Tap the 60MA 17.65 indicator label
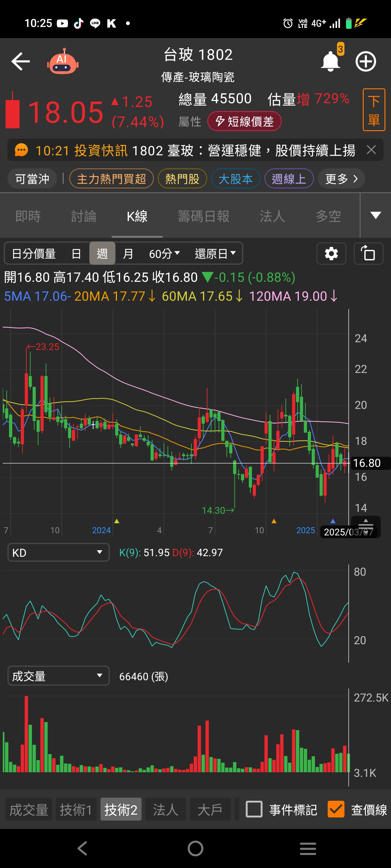Viewport: 391px width, 868px height. click(202, 296)
